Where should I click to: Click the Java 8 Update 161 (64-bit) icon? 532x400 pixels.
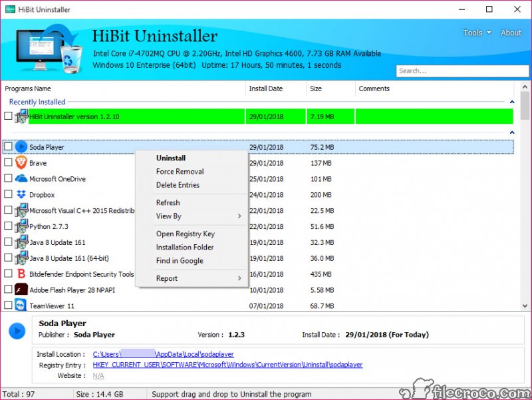21,258
